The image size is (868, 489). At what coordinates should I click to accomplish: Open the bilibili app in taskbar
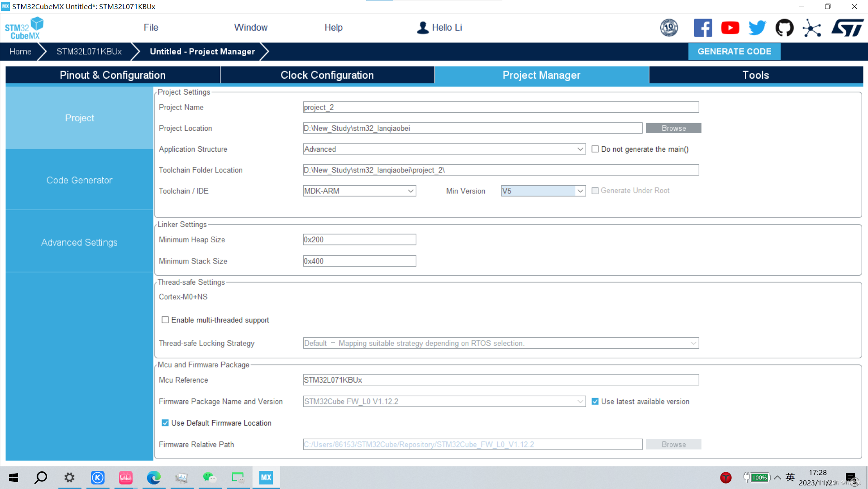(x=126, y=478)
